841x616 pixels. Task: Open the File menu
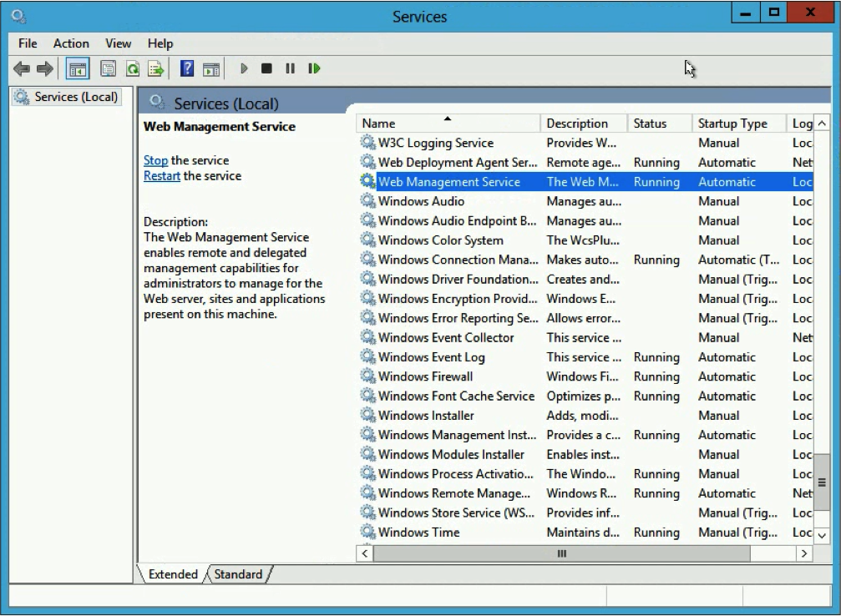pyautogui.click(x=28, y=43)
